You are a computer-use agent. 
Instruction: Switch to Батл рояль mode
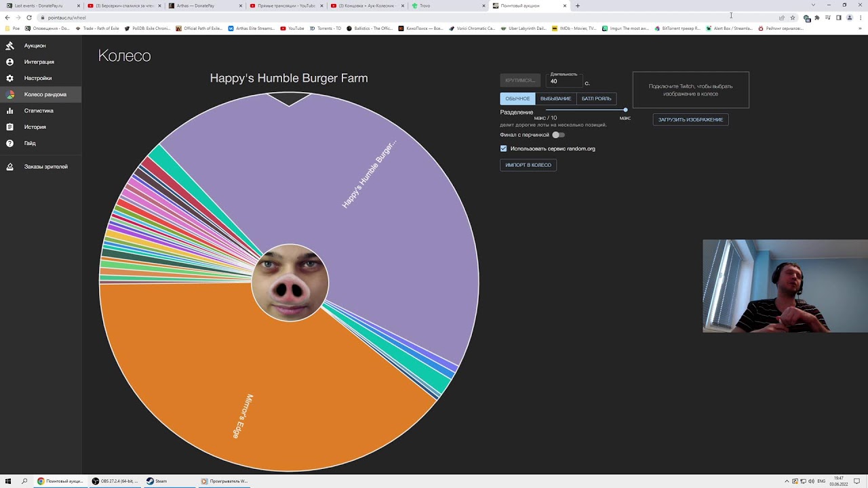pos(596,98)
